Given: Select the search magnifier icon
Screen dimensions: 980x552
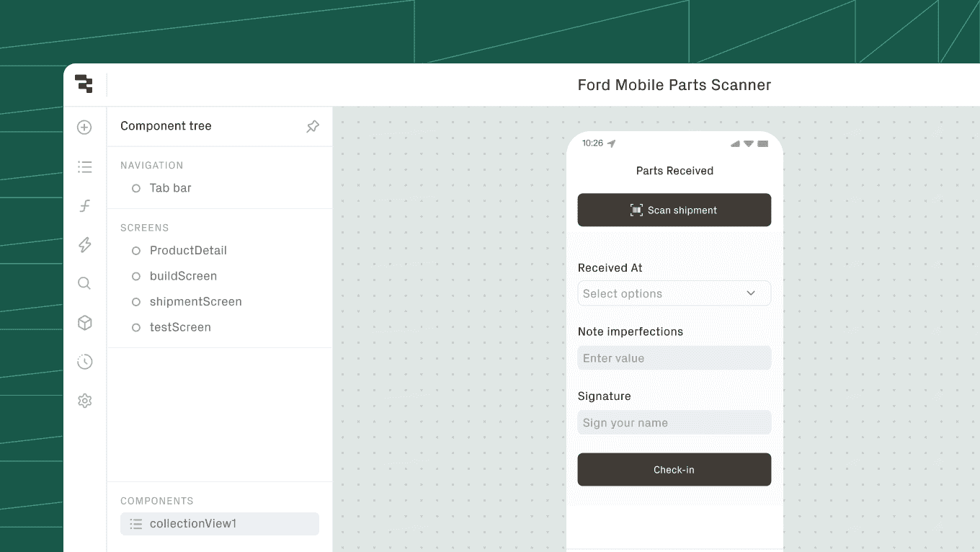Looking at the screenshot, I should (84, 283).
